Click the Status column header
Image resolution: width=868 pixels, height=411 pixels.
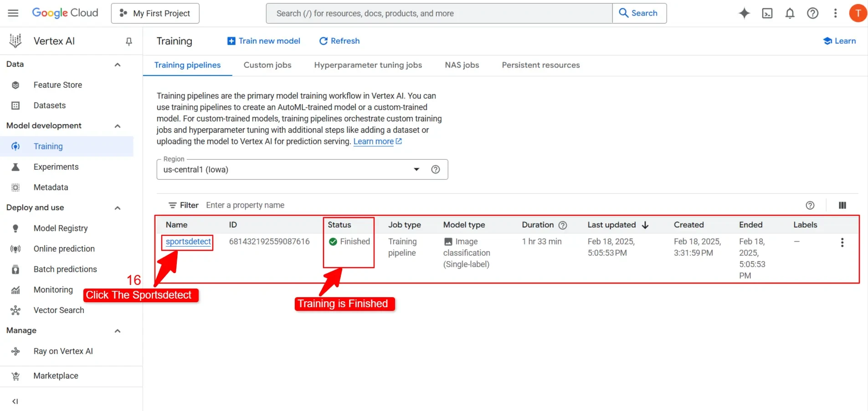coord(339,225)
